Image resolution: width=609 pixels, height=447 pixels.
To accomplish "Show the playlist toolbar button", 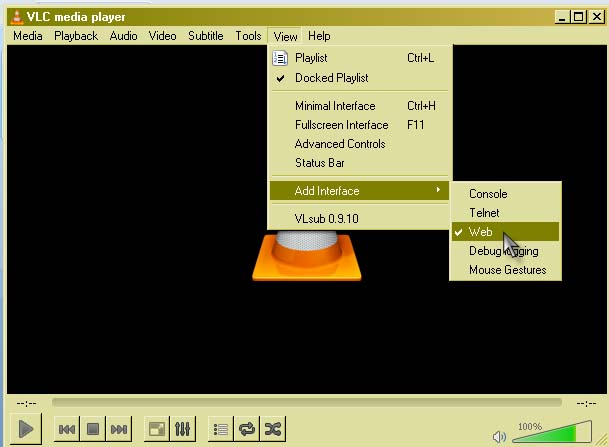I will pyautogui.click(x=221, y=429).
